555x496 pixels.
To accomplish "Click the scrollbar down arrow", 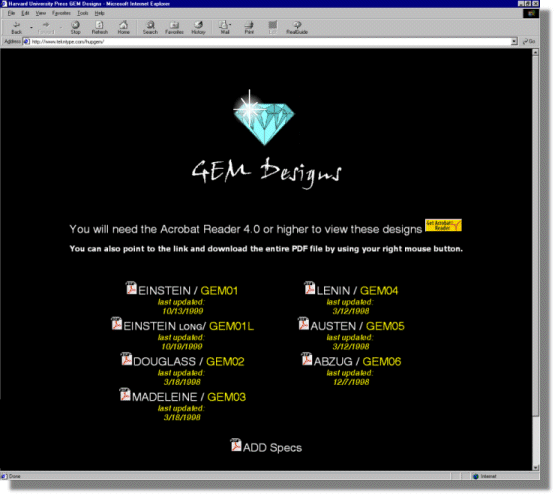I will pos(535,467).
